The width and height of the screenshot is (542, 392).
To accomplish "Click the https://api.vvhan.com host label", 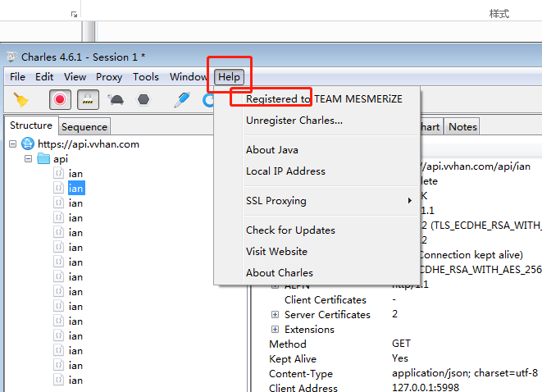I will point(89,144).
